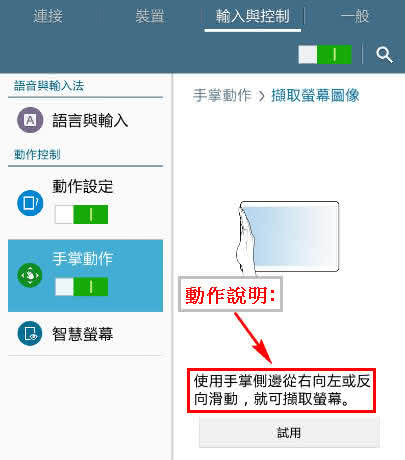Click the 語言與輸入 purple A icon

(30, 120)
